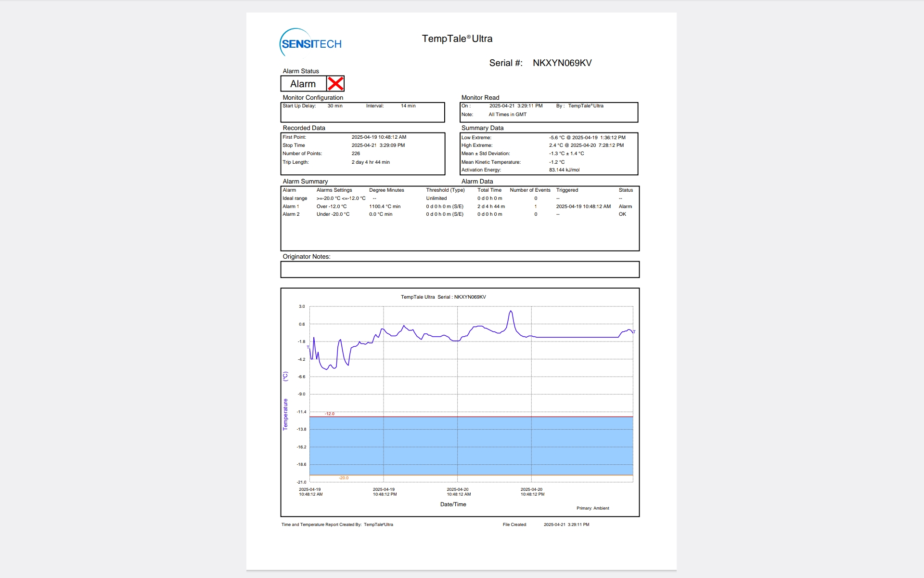Click the Date/Time x-axis label

point(453,504)
